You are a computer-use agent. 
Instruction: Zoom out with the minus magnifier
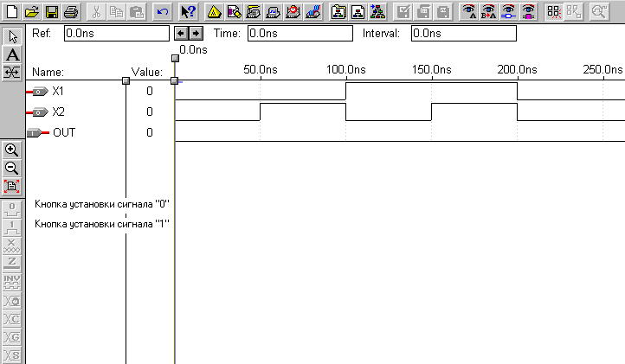12,168
